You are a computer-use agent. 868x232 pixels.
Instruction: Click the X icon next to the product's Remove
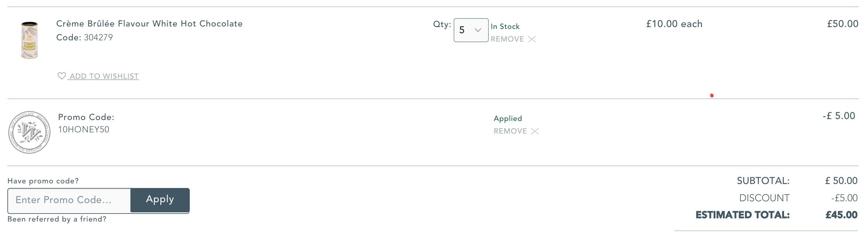(532, 39)
